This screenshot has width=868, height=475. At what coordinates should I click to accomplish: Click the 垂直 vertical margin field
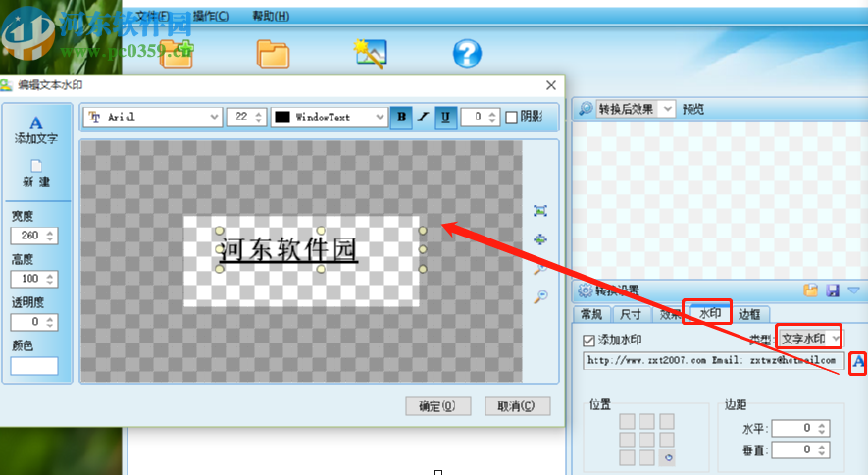800,449
